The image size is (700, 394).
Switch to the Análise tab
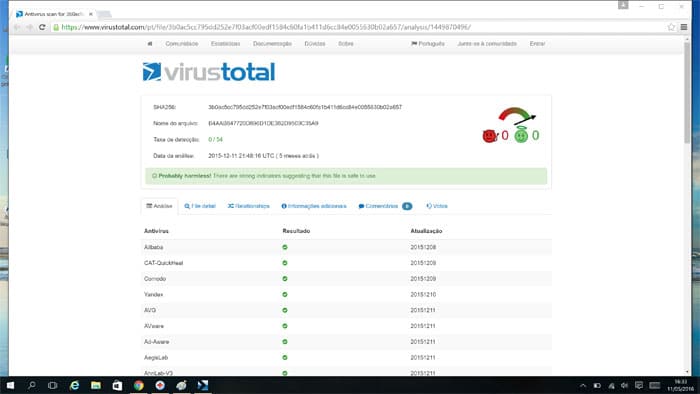(x=159, y=206)
